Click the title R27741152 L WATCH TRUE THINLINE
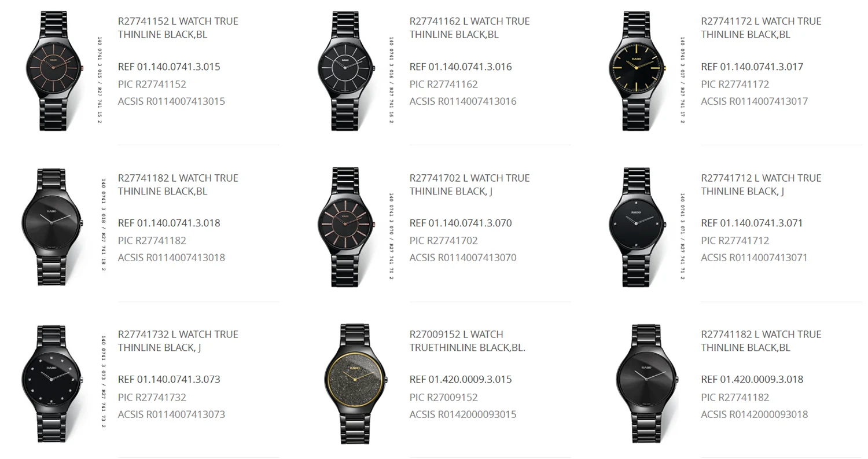This screenshot has height=459, width=868. [x=178, y=28]
